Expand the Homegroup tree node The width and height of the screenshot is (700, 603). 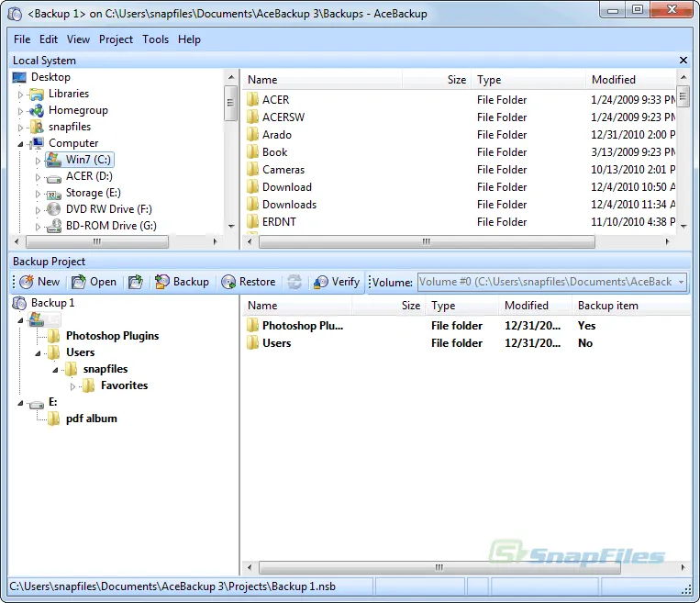[x=20, y=111]
